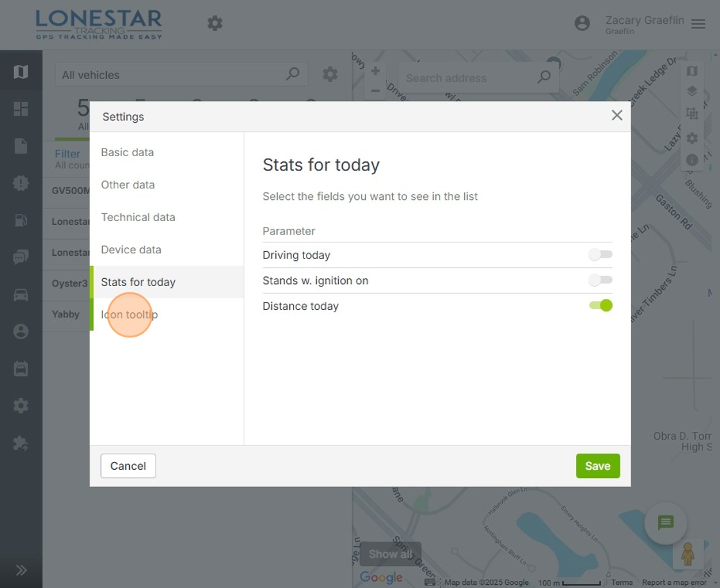The image size is (720, 588).
Task: Click the Search address input field
Action: pyautogui.click(x=469, y=78)
